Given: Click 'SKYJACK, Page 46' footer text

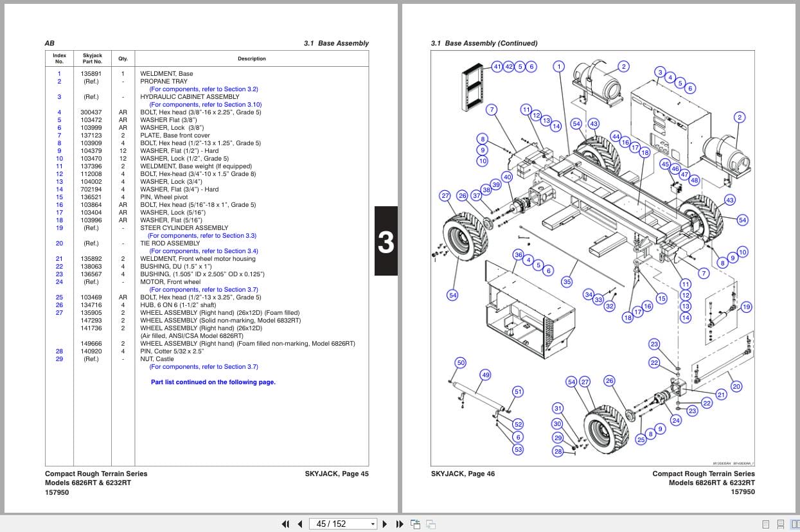Looking at the screenshot, I should [x=463, y=474].
